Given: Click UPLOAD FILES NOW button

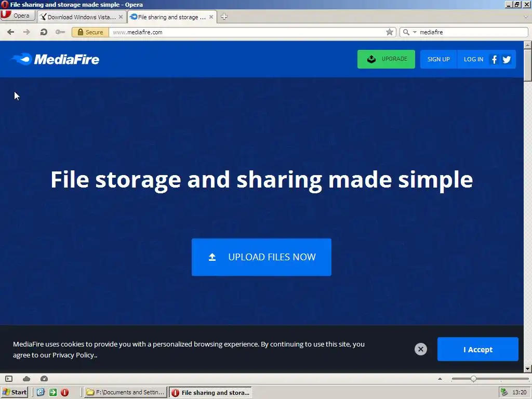Looking at the screenshot, I should [x=261, y=257].
